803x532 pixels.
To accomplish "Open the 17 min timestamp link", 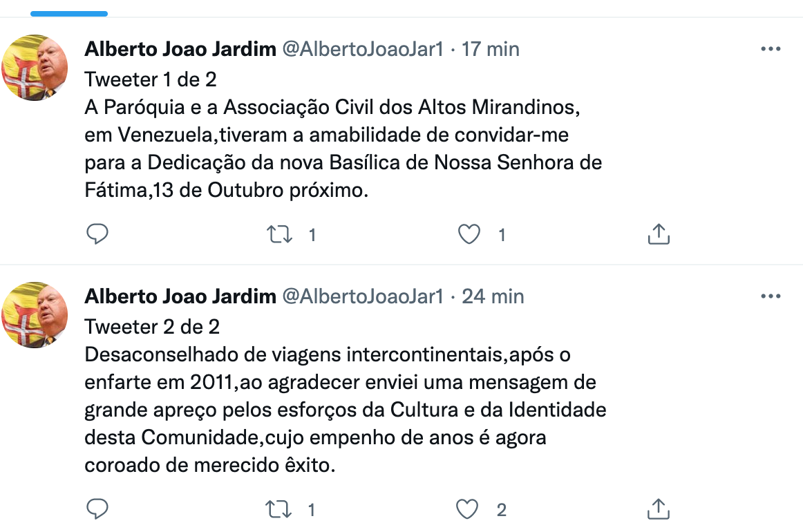I will click(x=491, y=49).
